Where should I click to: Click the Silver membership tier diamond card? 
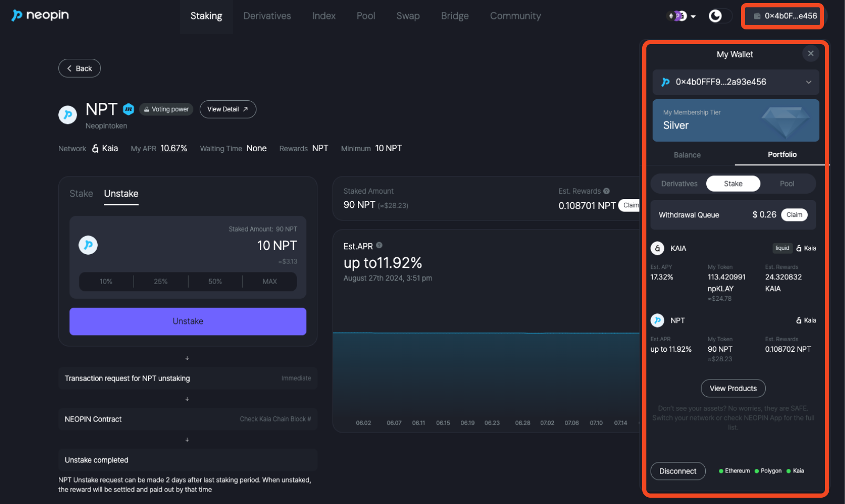(735, 121)
